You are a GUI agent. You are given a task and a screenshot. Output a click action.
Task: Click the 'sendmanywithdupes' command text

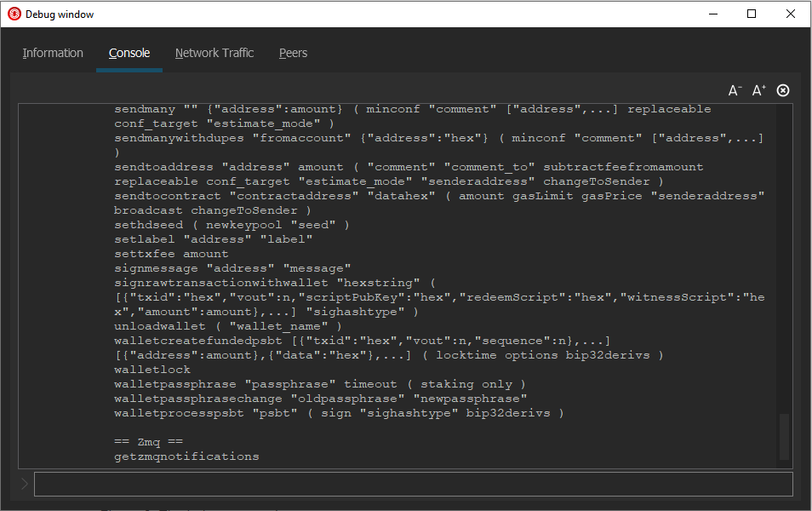(180, 138)
